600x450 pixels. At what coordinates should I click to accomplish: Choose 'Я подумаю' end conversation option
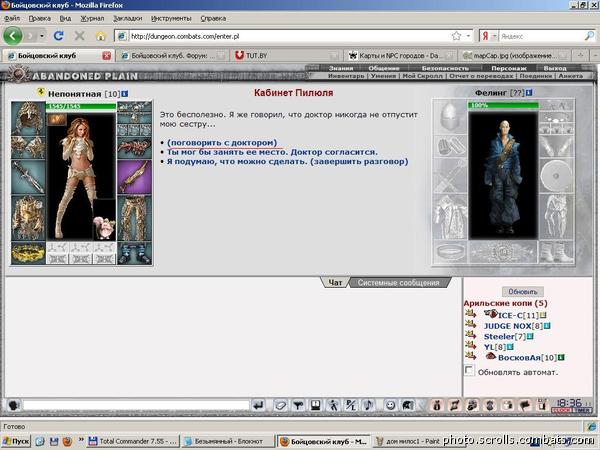(x=287, y=161)
